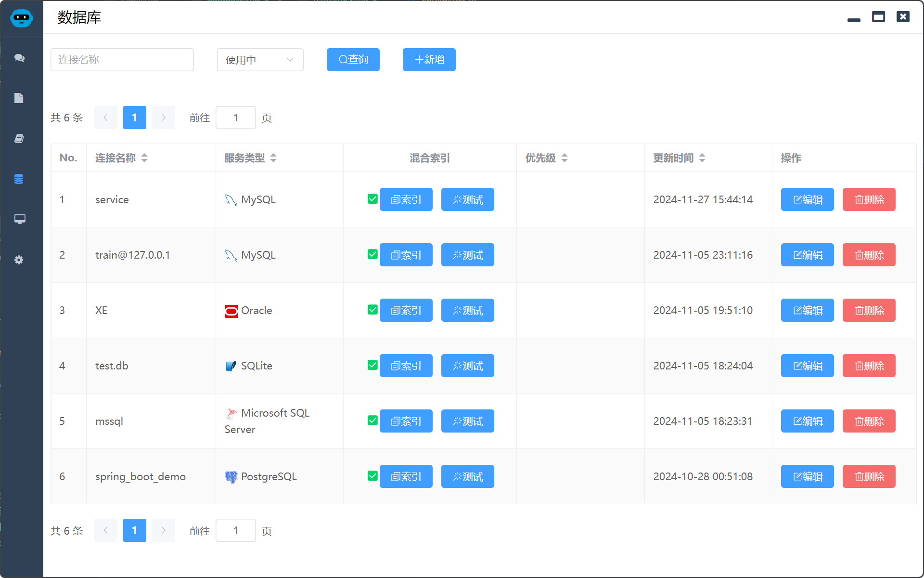This screenshot has height=578, width=924.
Task: Open the document file icon in sidebar
Action: [x=19, y=98]
